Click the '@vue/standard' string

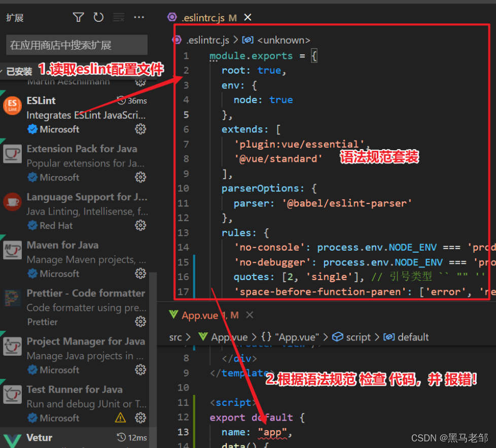[x=278, y=159]
